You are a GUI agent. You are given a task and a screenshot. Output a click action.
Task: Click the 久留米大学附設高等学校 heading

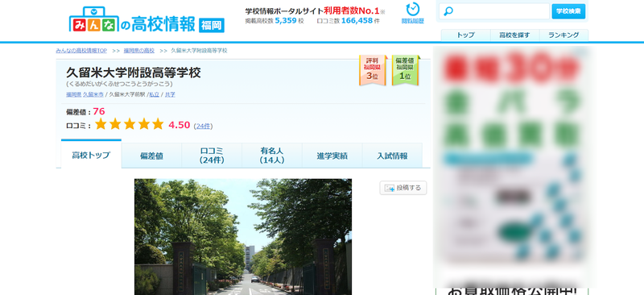tap(134, 73)
